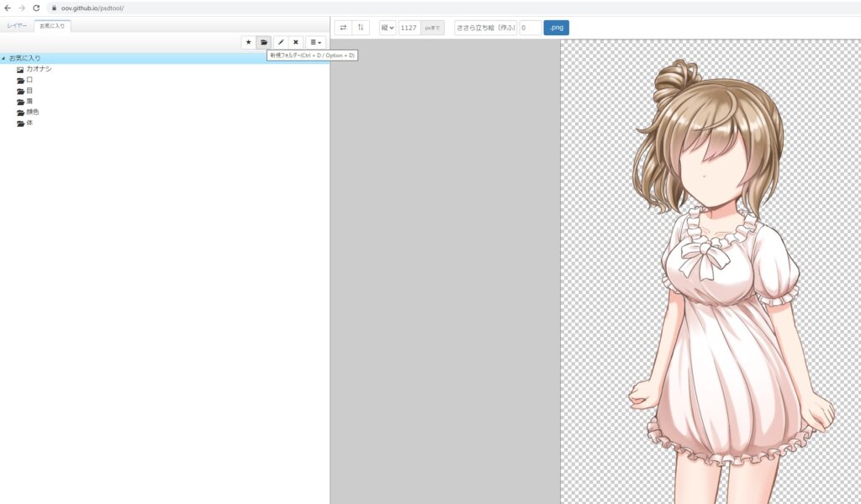Select the お気に入り tab
This screenshot has width=861, height=504.
[x=52, y=26]
